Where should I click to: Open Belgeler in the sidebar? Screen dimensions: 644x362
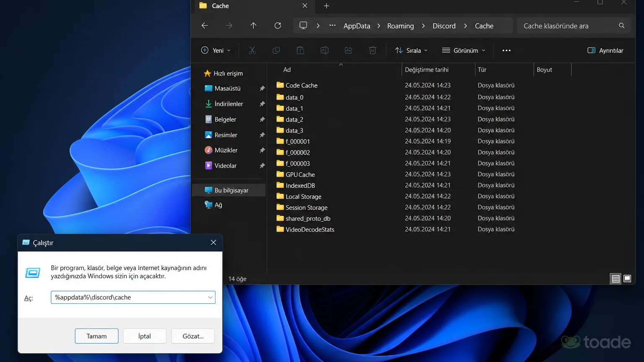point(226,119)
